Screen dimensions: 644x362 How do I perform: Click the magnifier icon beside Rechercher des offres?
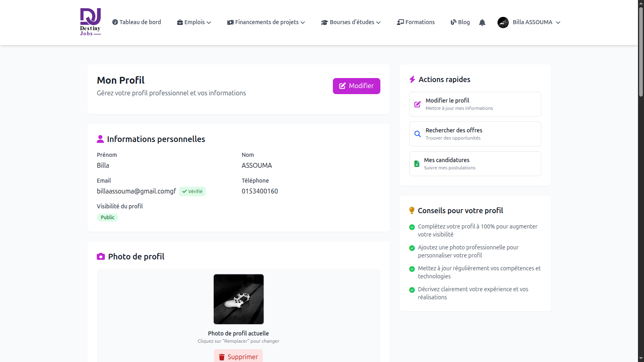tap(417, 134)
